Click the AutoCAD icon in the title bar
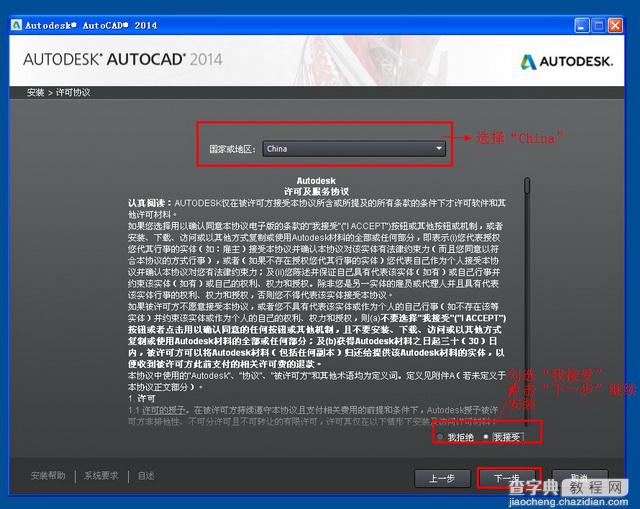The width and height of the screenshot is (640, 509). pyautogui.click(x=16, y=25)
